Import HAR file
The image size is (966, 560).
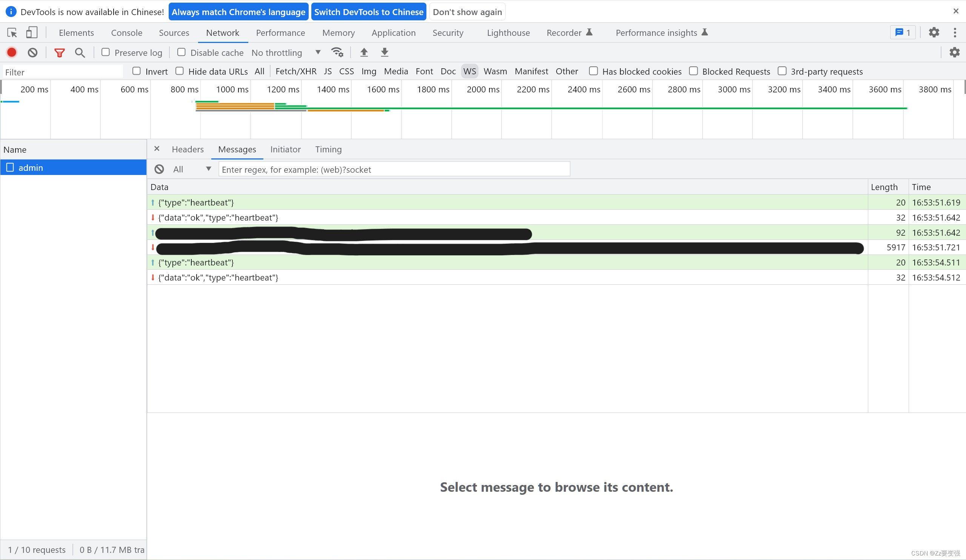tap(364, 52)
